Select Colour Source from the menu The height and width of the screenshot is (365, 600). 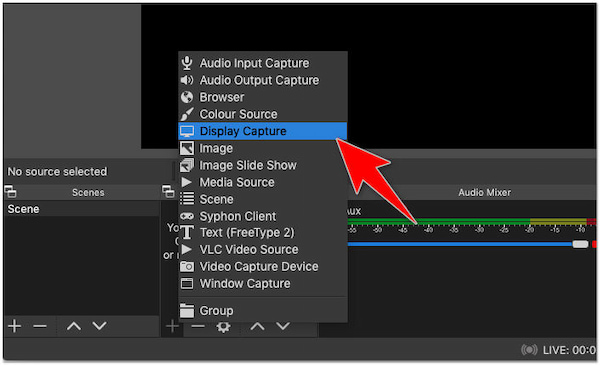[263, 114]
